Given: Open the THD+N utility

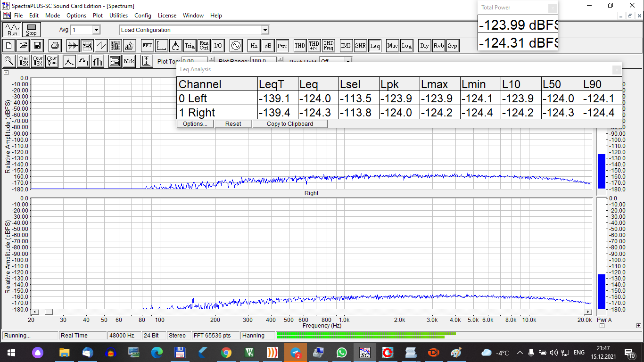Looking at the screenshot, I should [x=314, y=46].
